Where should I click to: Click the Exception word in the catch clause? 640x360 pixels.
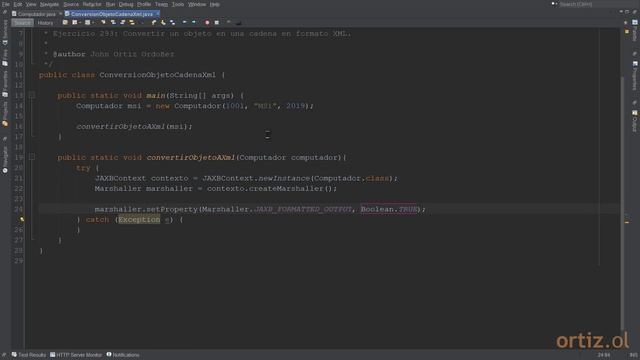tap(139, 220)
